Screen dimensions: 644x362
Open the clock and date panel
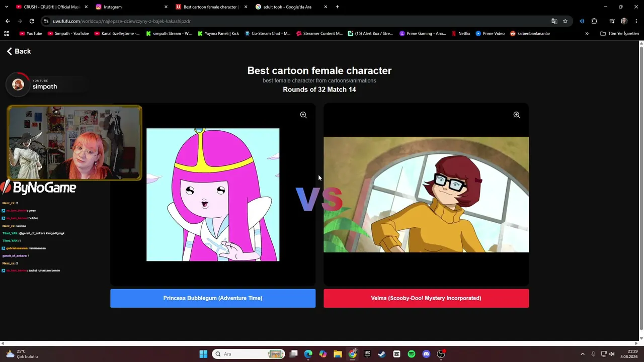click(629, 354)
